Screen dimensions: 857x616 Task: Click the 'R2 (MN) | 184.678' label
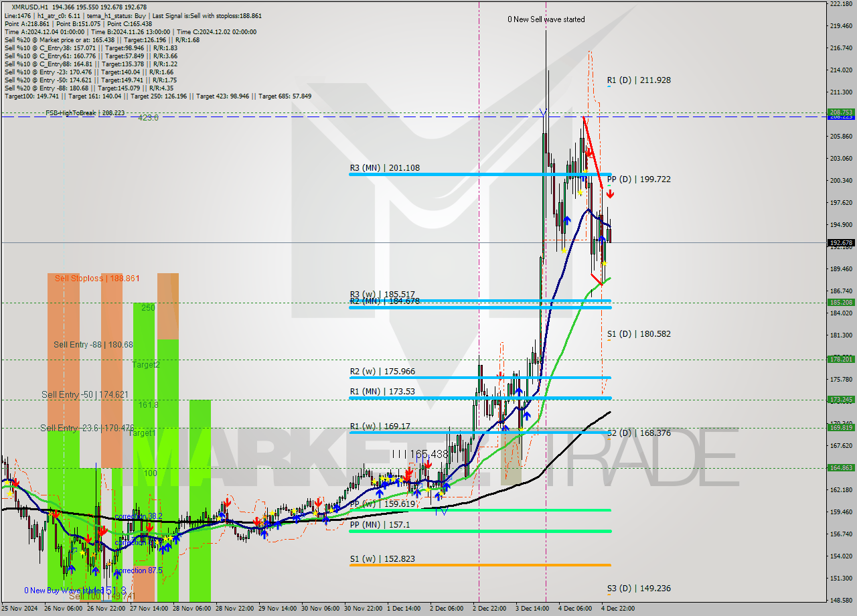[384, 302]
